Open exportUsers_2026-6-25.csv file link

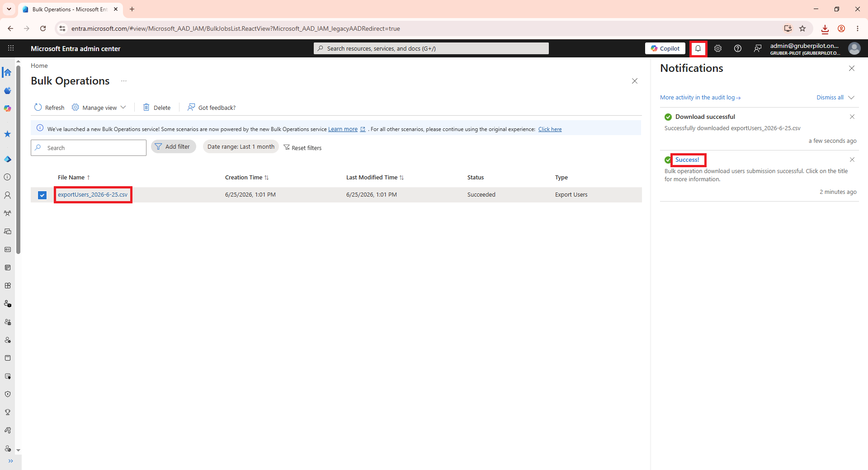click(x=93, y=195)
